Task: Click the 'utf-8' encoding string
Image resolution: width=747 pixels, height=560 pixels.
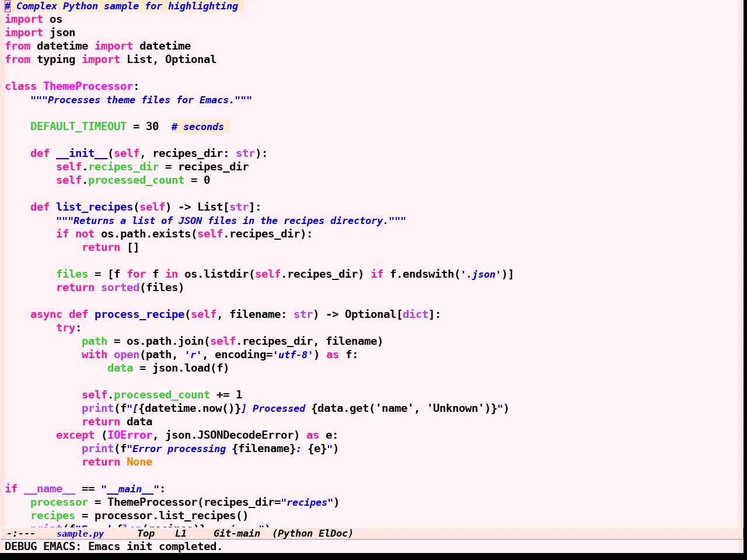Action: pos(294,355)
